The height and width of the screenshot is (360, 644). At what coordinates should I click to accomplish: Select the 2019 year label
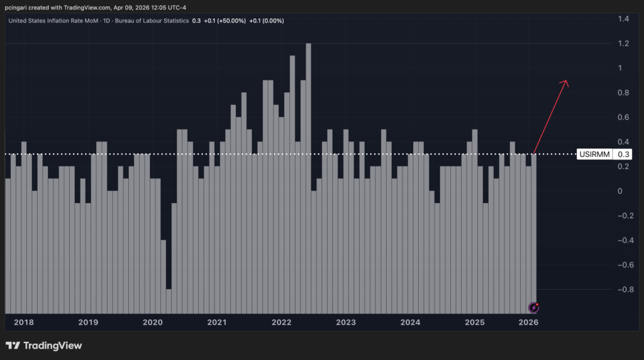click(88, 322)
